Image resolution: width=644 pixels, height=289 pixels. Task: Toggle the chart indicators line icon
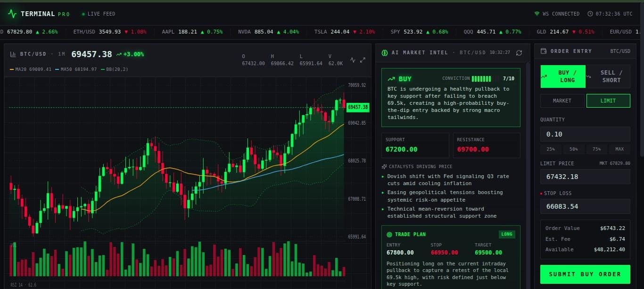click(353, 60)
